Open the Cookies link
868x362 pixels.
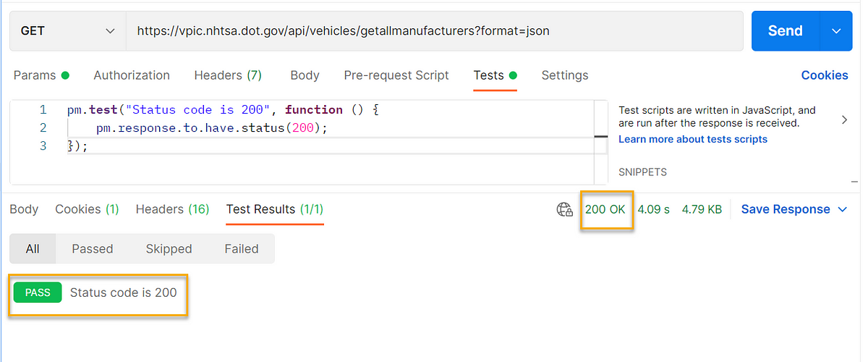[824, 75]
